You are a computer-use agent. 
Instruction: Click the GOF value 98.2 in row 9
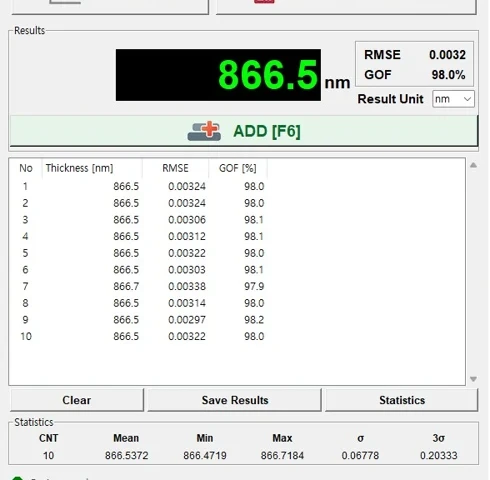coord(254,320)
